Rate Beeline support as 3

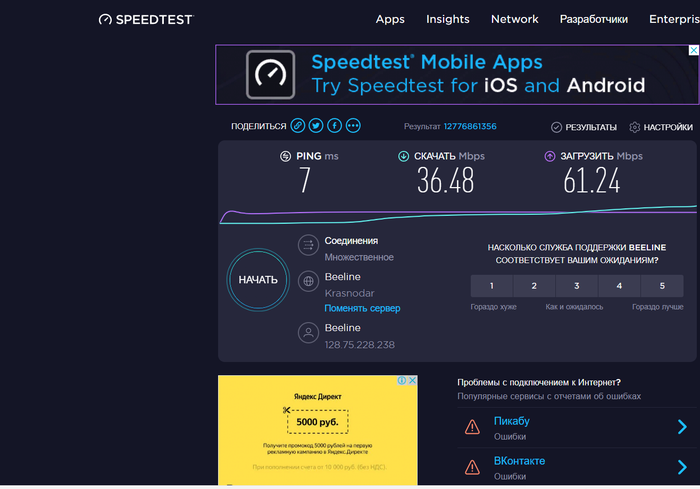tap(577, 286)
